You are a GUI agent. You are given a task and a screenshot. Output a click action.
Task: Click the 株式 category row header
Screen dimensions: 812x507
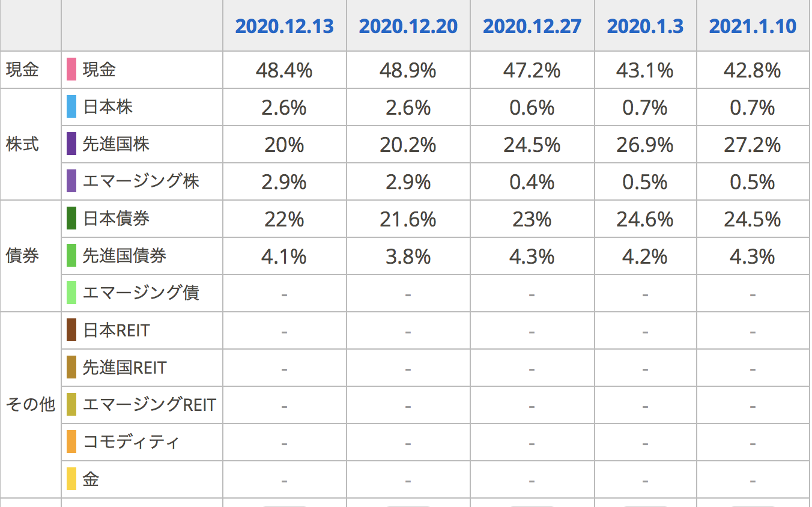point(30,144)
